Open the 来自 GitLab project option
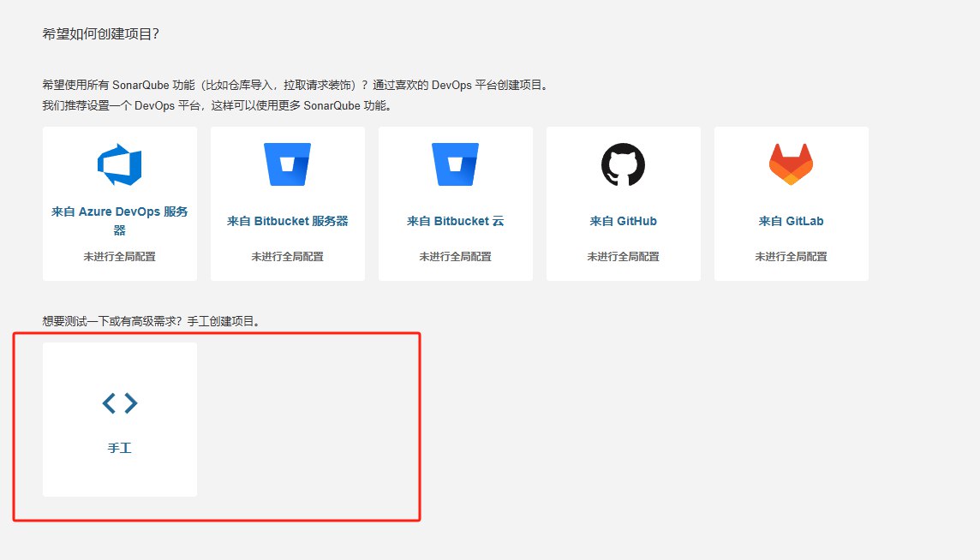 click(x=791, y=221)
